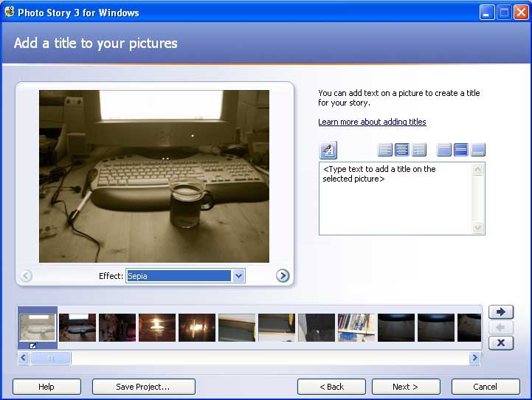
Task: Center the title text horizontally
Action: [x=402, y=151]
